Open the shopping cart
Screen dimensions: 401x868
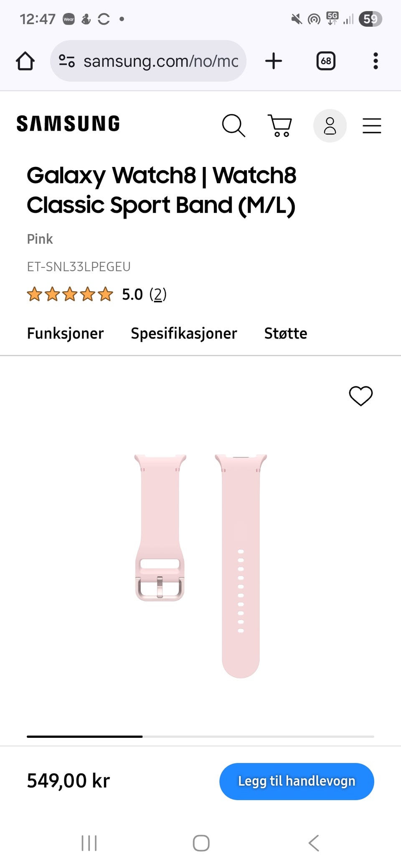[280, 125]
